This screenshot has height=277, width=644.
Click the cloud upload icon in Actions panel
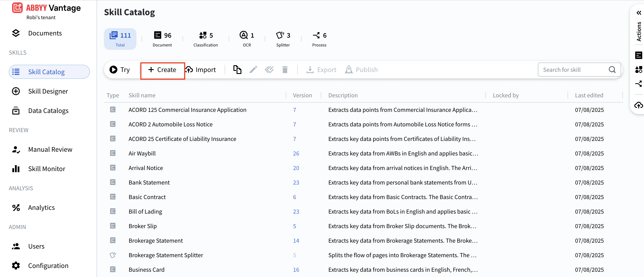coord(638,105)
